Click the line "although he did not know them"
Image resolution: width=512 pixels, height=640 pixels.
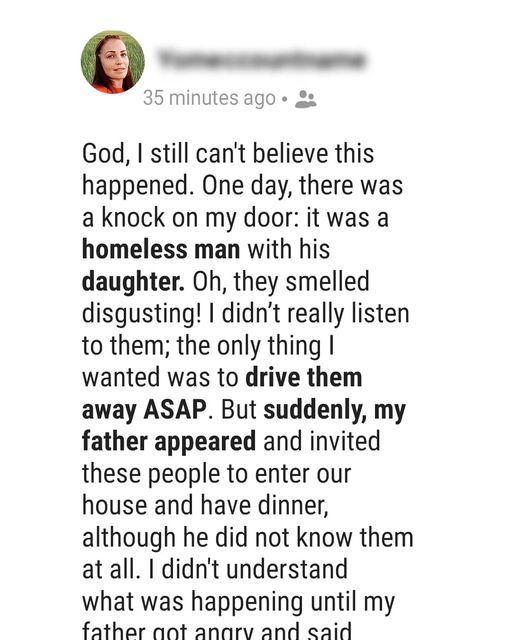point(248,538)
